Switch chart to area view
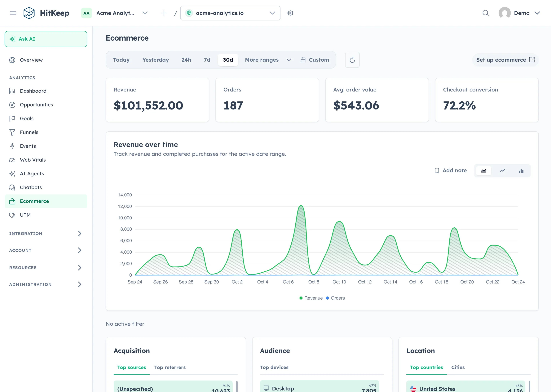This screenshot has width=551, height=392. point(483,171)
